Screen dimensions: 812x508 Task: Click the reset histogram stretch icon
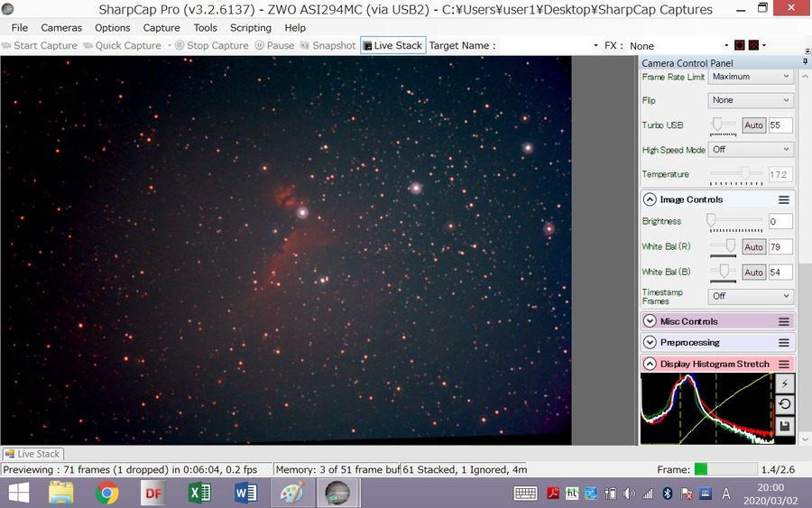coord(785,404)
